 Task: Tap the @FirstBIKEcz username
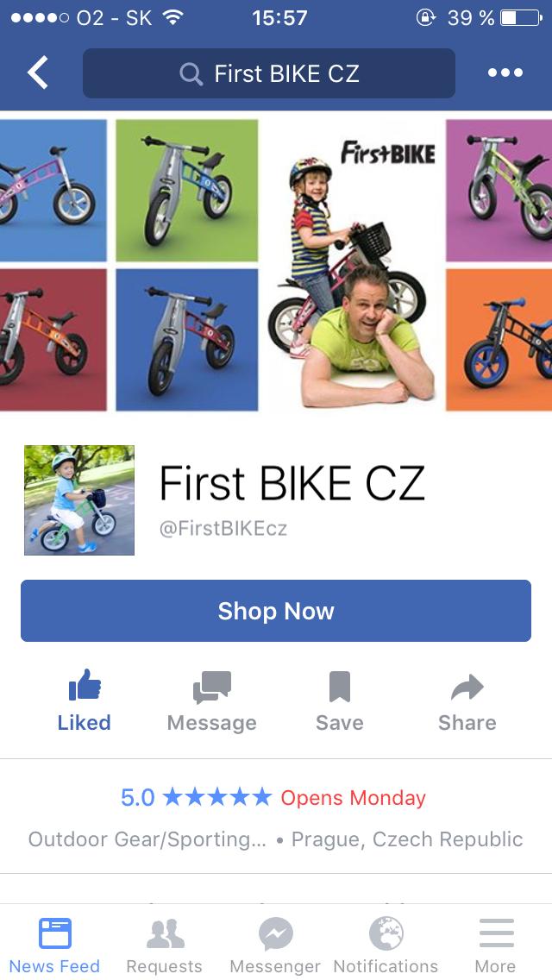[223, 529]
